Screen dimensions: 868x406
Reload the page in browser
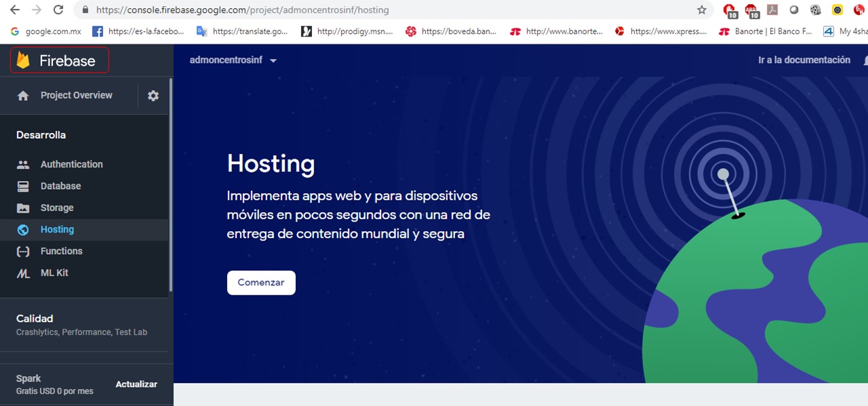[58, 10]
